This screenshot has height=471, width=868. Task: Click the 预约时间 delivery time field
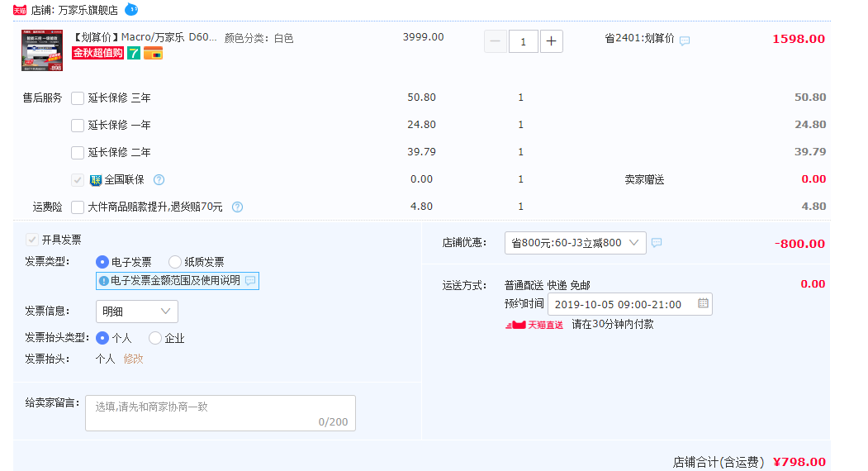tap(630, 304)
